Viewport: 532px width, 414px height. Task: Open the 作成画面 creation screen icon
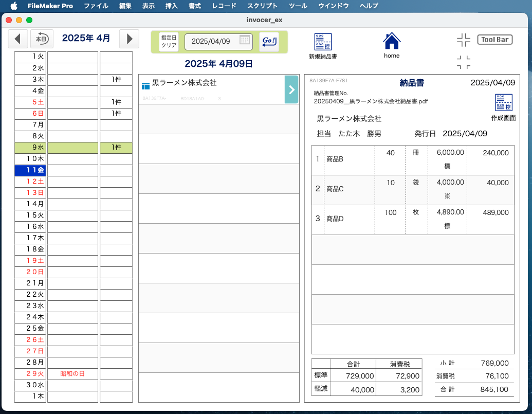coord(503,103)
